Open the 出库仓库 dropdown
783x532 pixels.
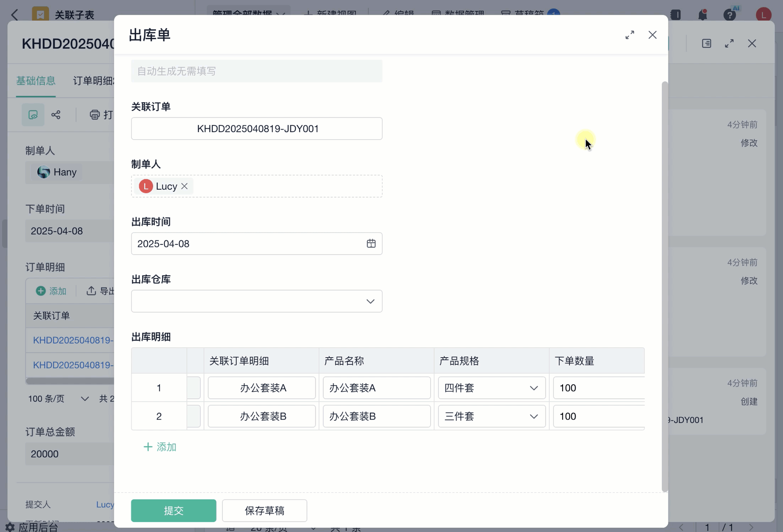point(256,301)
